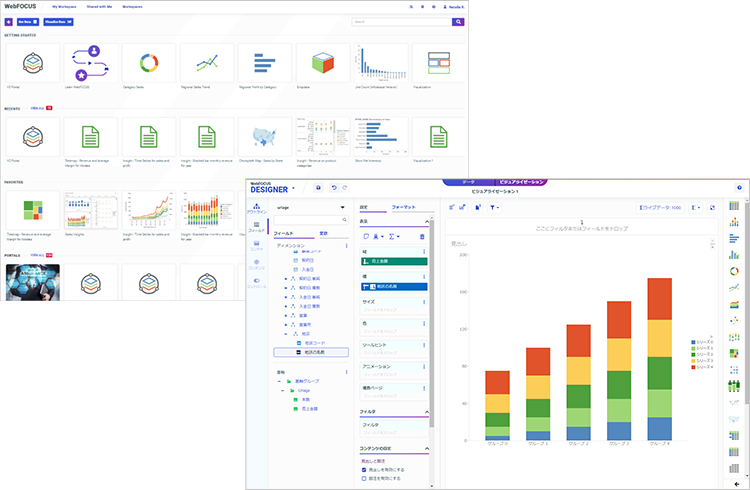Open the DESIGNER menu dropdown arrow
The width and height of the screenshot is (750, 490).
point(293,189)
